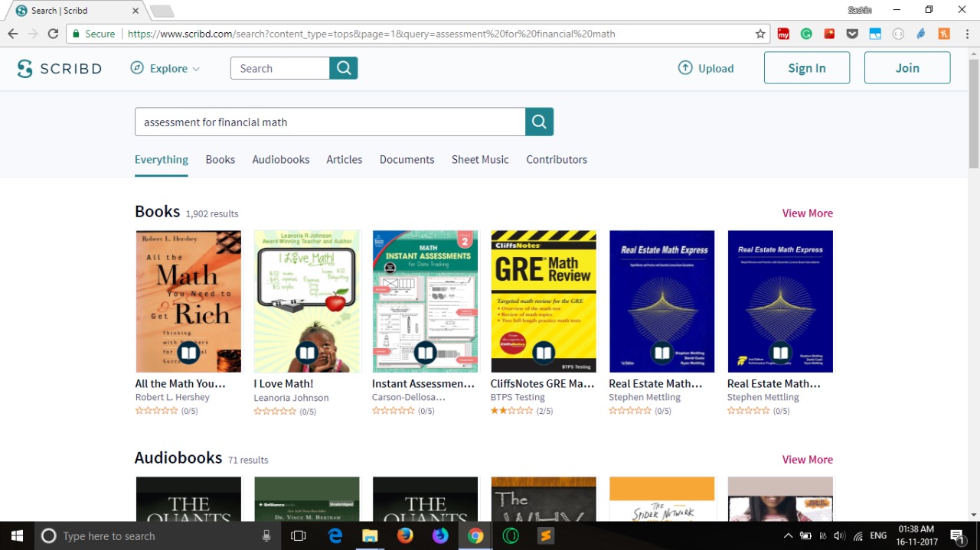Click the Scribd logo
This screenshot has width=980, height=550.
pos(60,68)
